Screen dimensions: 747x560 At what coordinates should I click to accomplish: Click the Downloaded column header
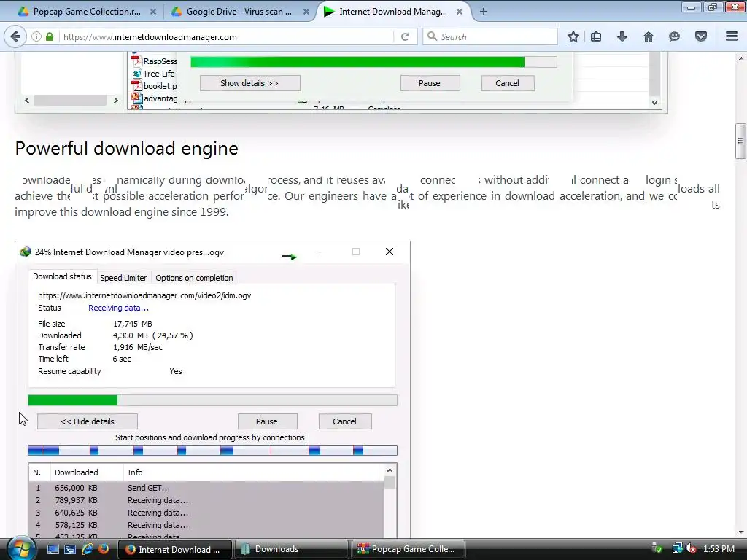point(87,472)
